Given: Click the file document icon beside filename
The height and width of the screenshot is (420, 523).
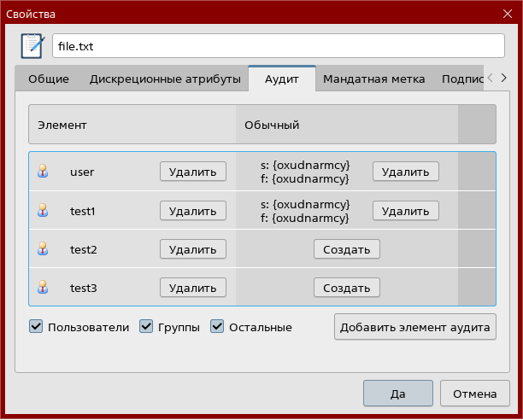Looking at the screenshot, I should tap(32, 45).
